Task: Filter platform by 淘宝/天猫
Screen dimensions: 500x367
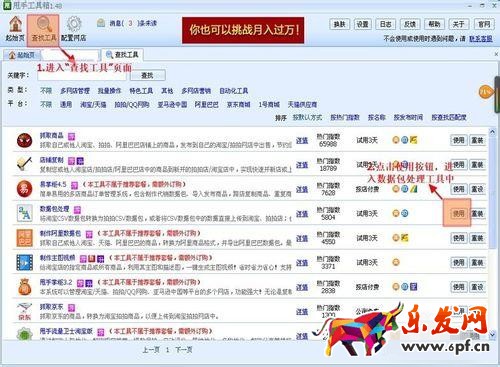Action: 93,104
